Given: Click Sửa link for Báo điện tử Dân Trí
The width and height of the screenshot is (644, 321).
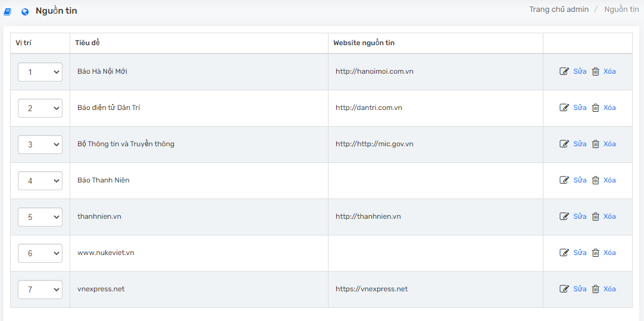Looking at the screenshot, I should tap(580, 108).
